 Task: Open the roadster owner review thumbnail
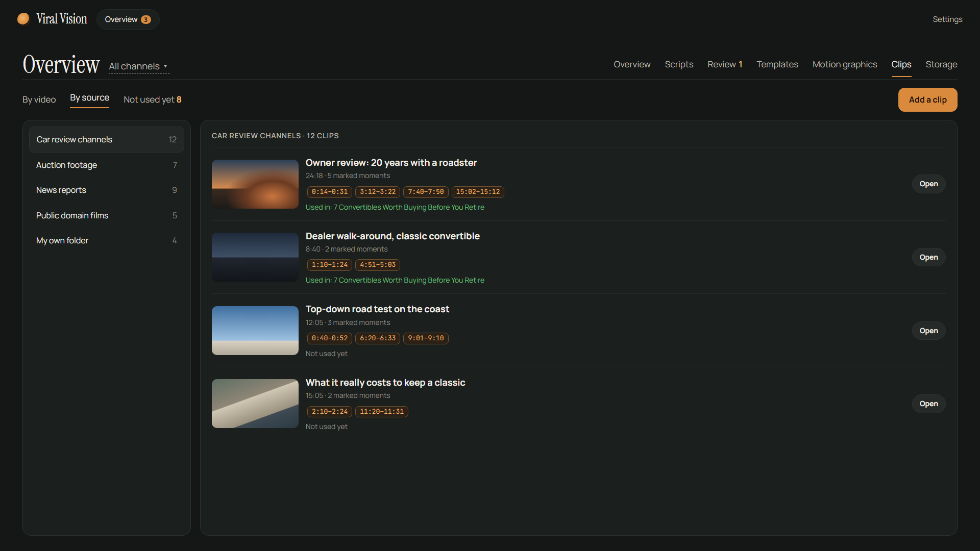[255, 184]
